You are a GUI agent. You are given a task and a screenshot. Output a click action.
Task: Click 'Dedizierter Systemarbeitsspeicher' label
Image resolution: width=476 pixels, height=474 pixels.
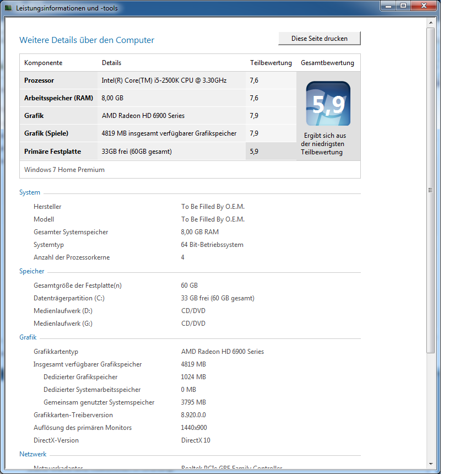(92, 390)
